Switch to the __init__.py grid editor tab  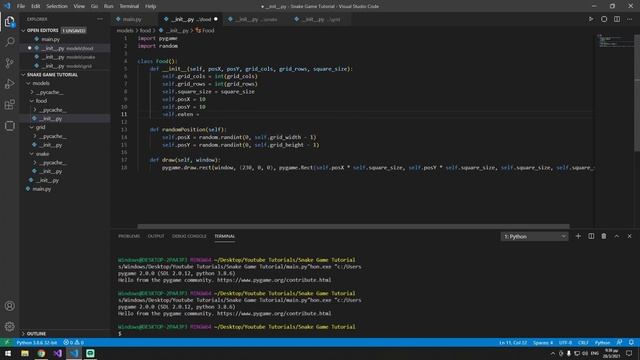(320, 19)
